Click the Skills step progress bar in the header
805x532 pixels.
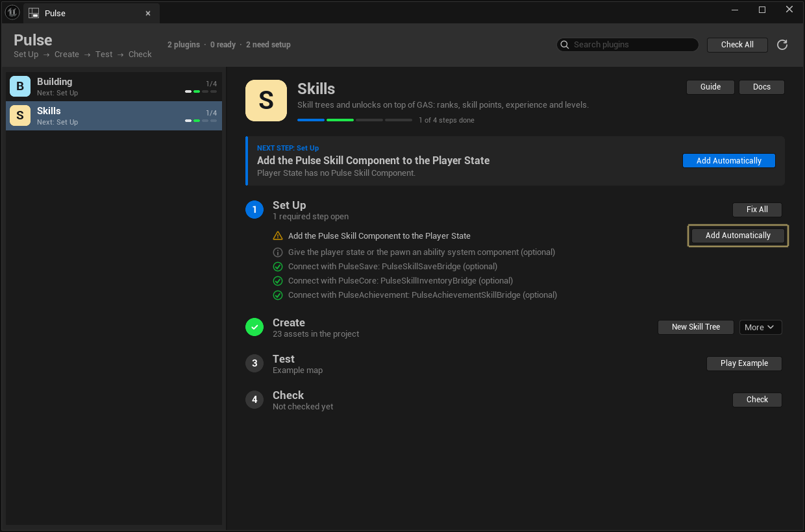[354, 120]
